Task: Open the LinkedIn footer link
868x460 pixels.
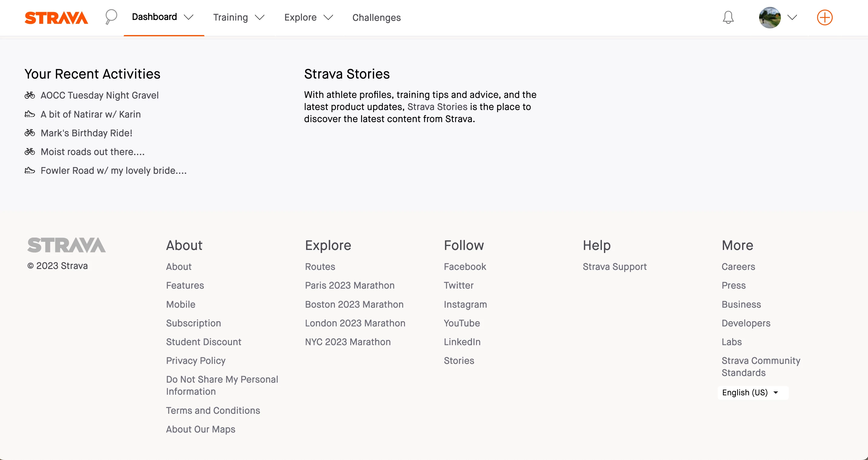Action: (462, 342)
